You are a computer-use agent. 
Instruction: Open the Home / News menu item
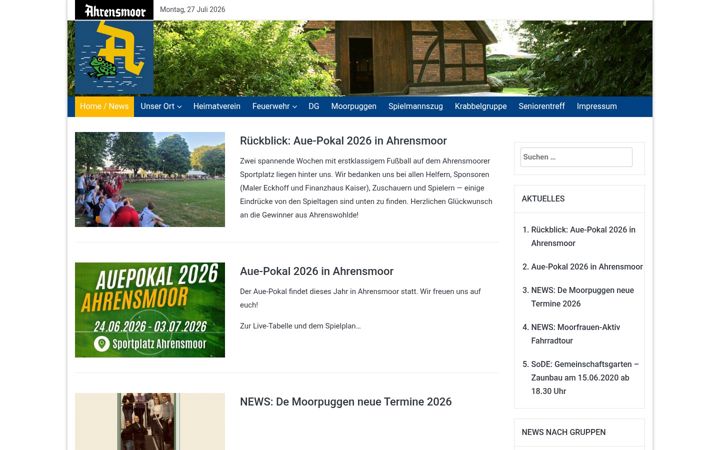[x=104, y=106]
